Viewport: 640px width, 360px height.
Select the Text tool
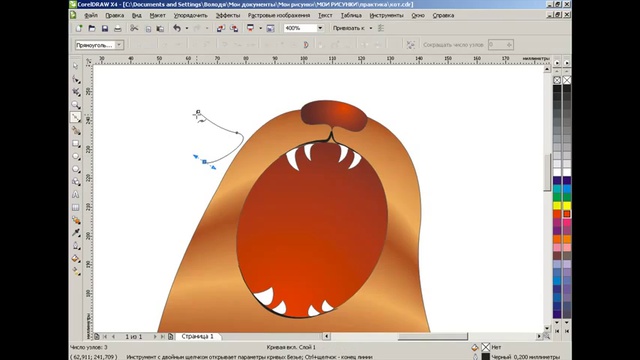(x=76, y=194)
